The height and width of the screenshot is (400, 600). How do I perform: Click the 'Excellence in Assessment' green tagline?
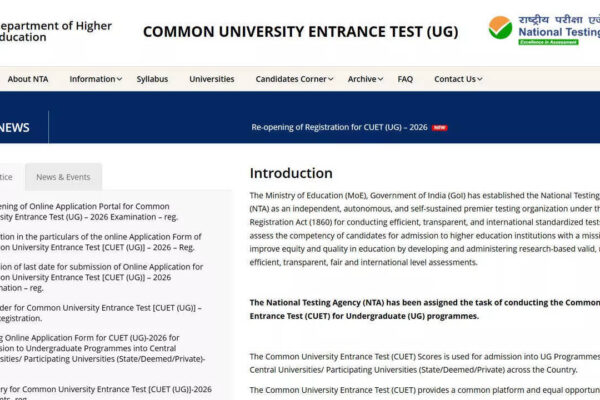[x=548, y=42]
